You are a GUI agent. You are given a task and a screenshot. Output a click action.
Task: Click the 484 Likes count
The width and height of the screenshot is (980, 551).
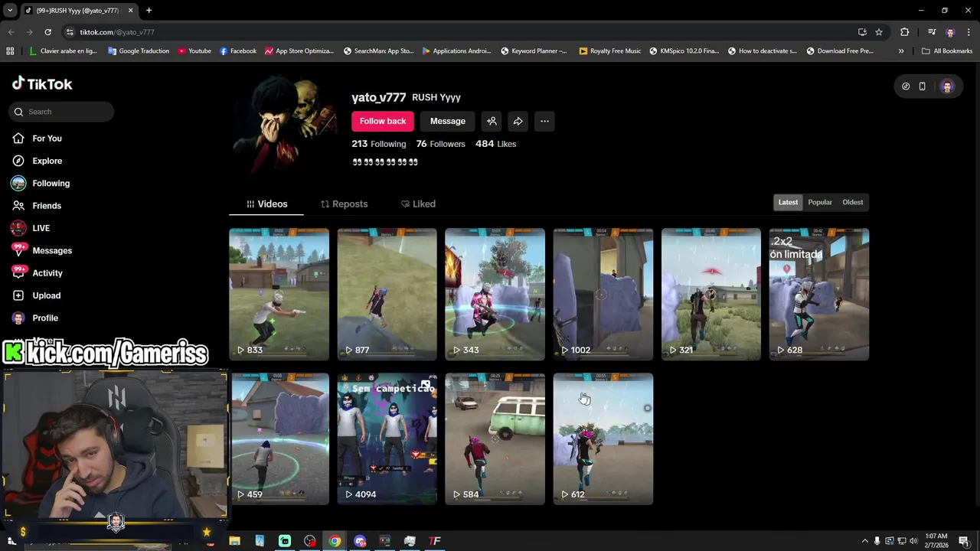[x=495, y=144]
